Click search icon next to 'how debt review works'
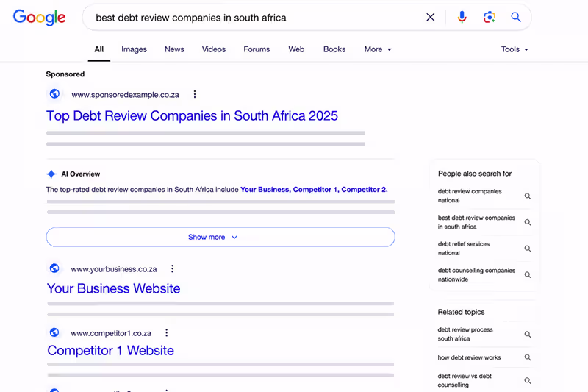The width and height of the screenshot is (588, 392). 528,357
